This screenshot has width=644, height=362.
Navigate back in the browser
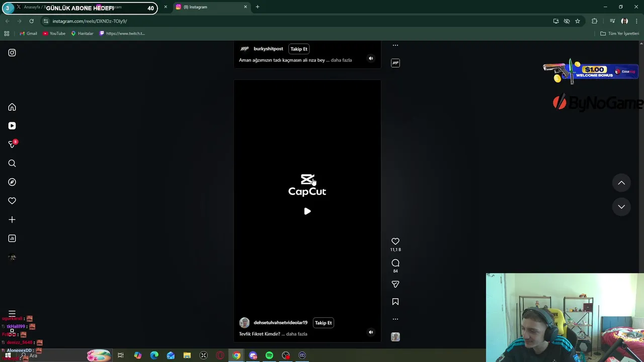tap(7, 21)
